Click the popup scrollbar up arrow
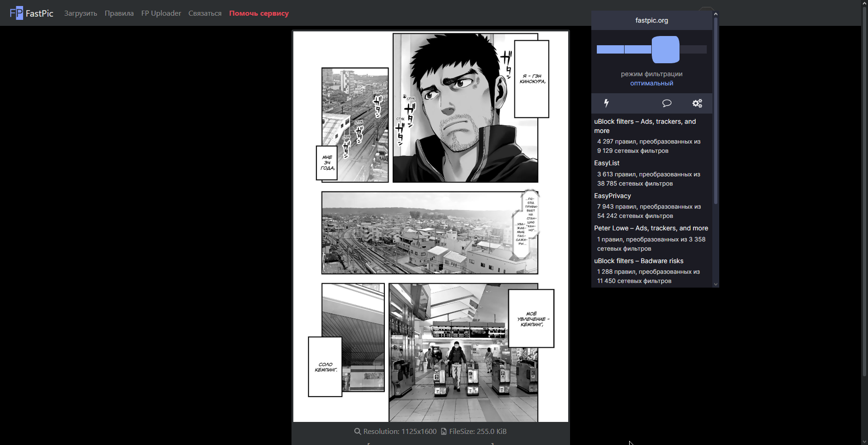 [716, 14]
